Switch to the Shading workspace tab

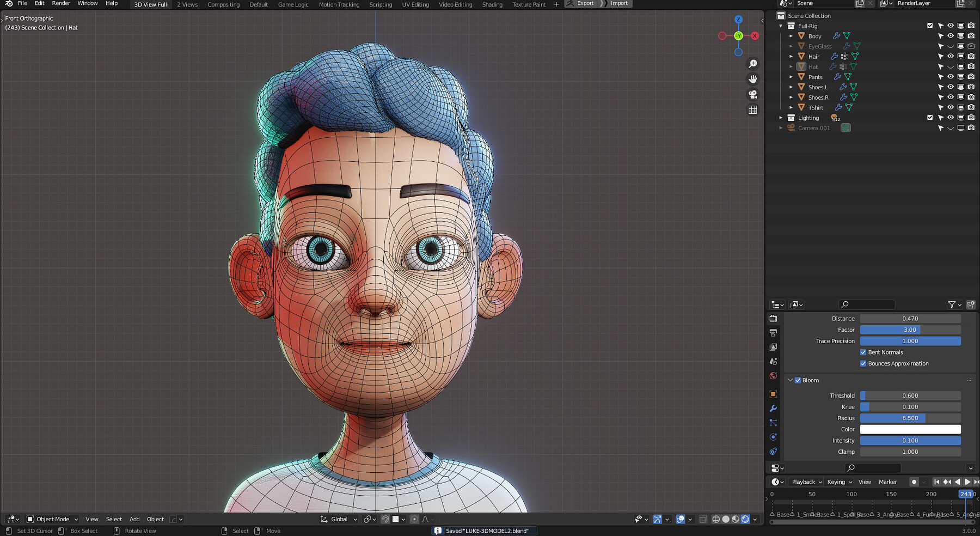[x=492, y=4]
